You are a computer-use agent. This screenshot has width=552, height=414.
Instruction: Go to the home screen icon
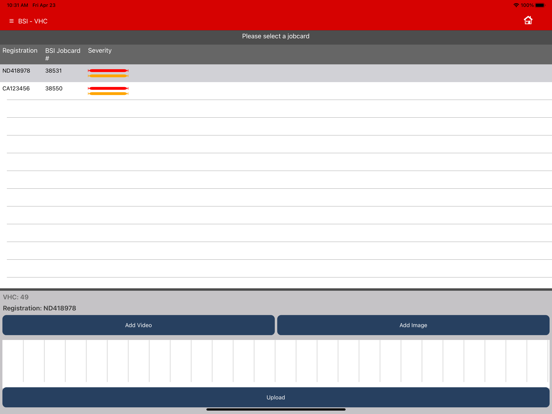528,20
